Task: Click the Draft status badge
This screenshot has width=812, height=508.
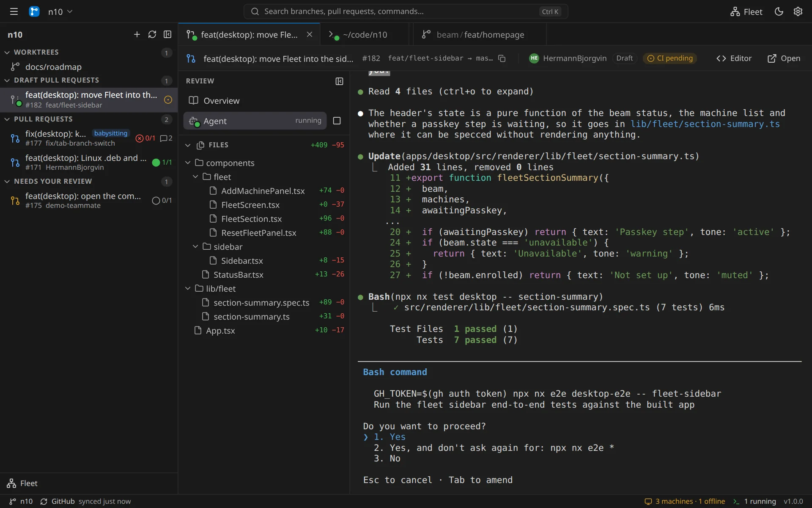Action: (x=625, y=58)
